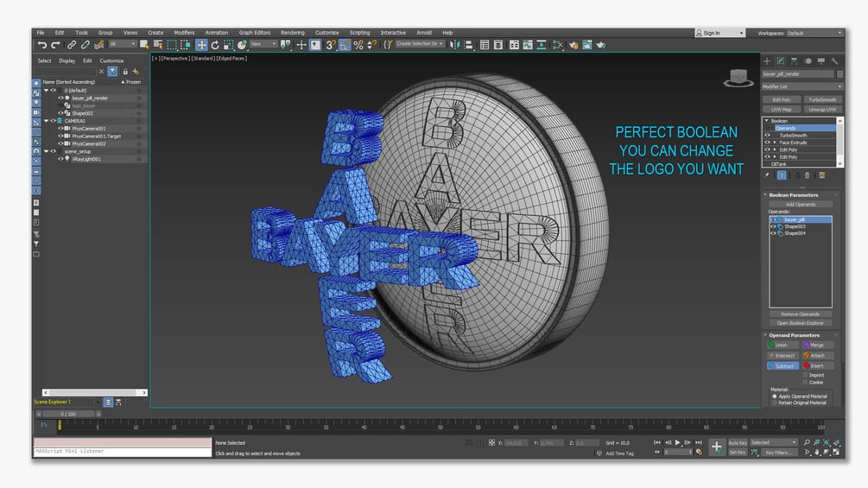Screen dimensions: 868x488
Task: Expand the Face Extrude modifier arrow
Action: [x=775, y=143]
